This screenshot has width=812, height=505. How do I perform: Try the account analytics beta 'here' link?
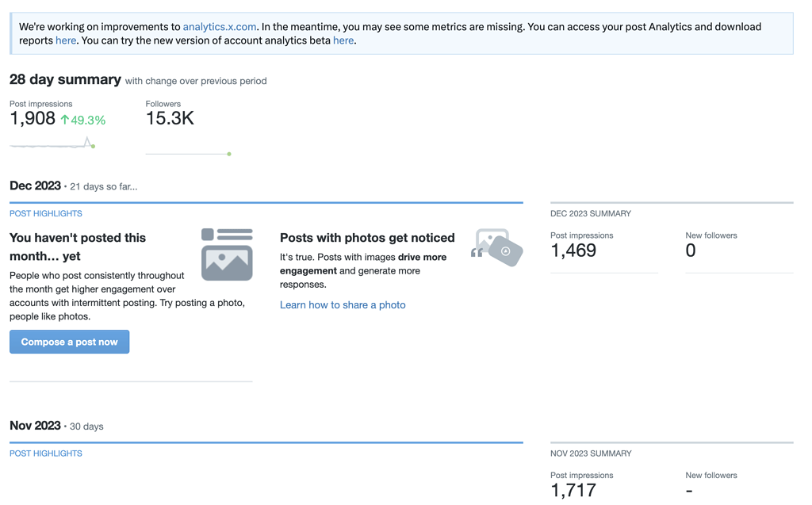[x=343, y=40]
